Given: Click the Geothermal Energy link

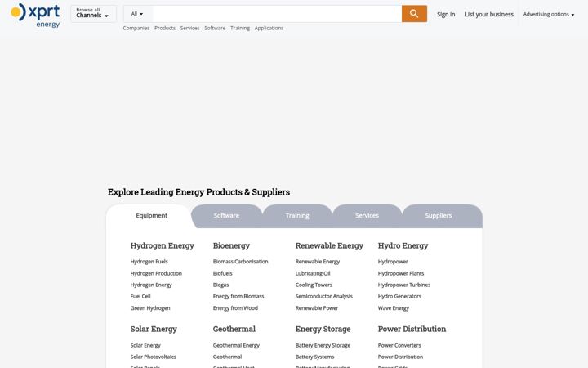Looking at the screenshot, I should [236, 345].
